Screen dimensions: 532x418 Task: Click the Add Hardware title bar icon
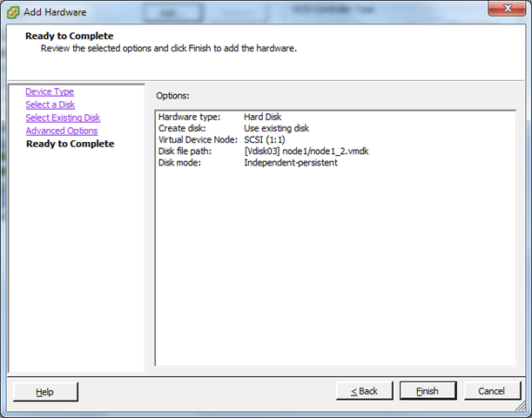(14, 11)
